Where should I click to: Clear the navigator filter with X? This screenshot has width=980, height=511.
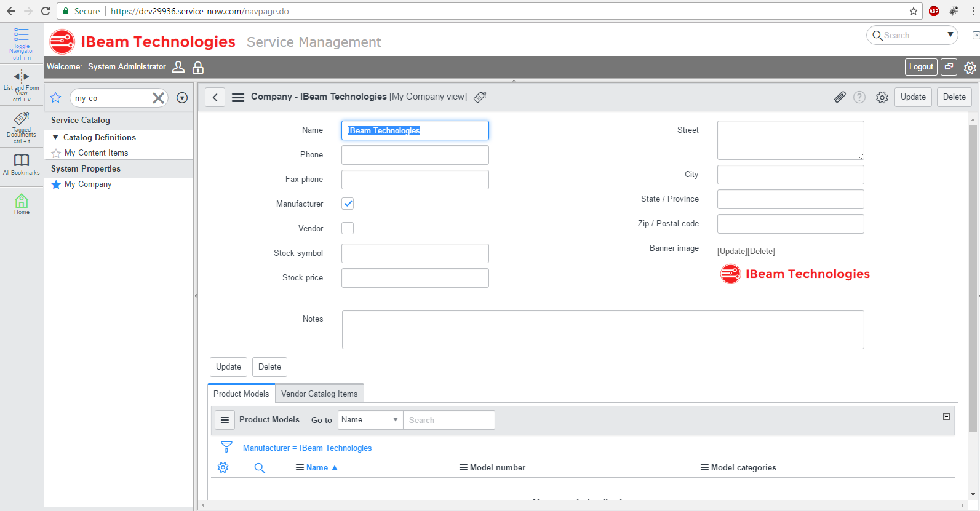[158, 98]
